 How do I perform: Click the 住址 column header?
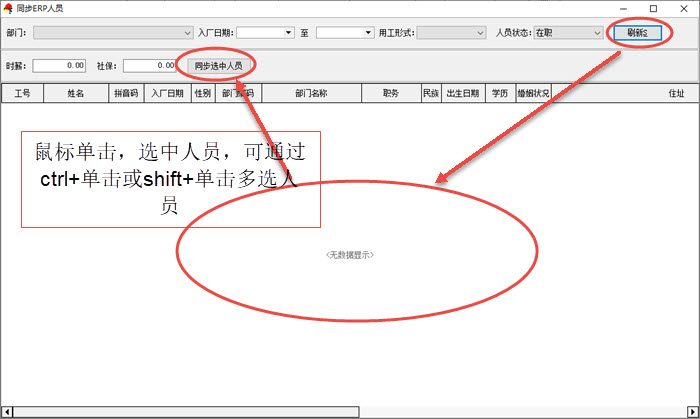(x=676, y=93)
